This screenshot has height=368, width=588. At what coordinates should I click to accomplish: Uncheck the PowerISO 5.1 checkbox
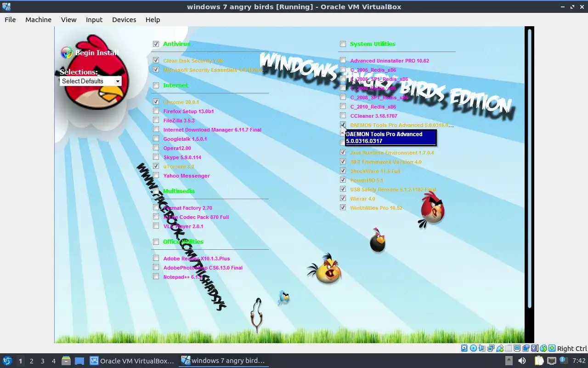343,180
